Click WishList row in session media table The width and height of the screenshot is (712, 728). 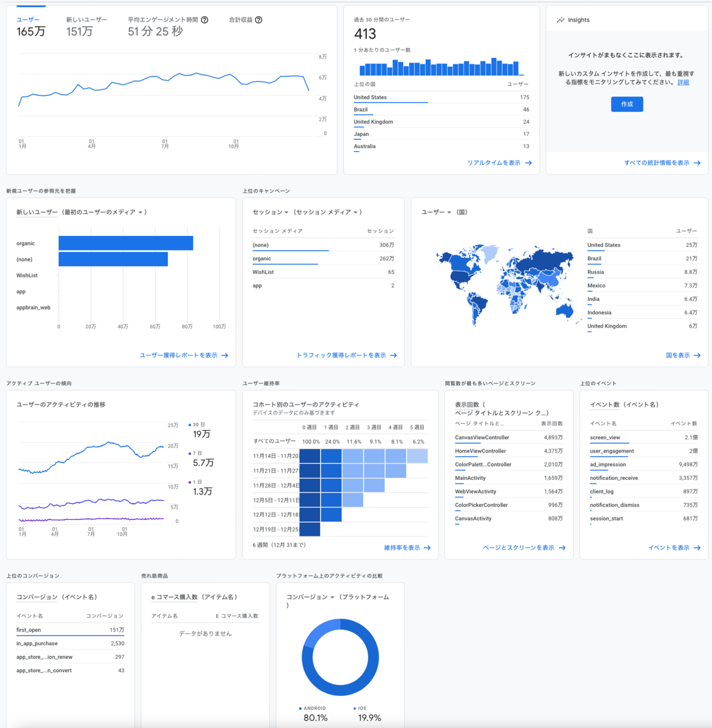(323, 272)
